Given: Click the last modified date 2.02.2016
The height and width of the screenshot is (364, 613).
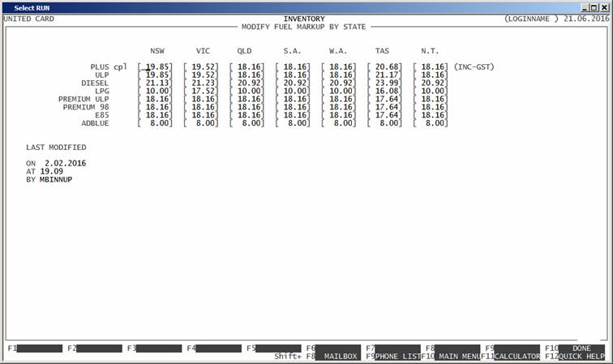Looking at the screenshot, I should click(66, 164).
